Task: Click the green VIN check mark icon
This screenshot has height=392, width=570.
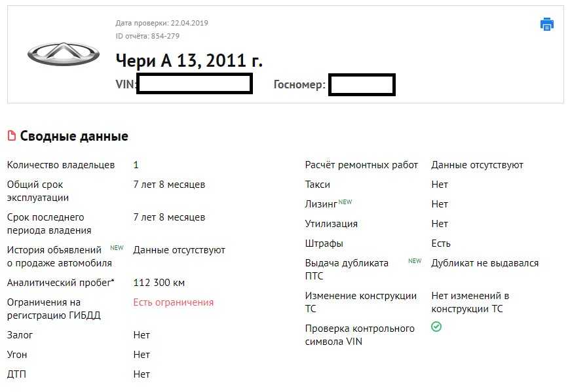Action: [436, 327]
